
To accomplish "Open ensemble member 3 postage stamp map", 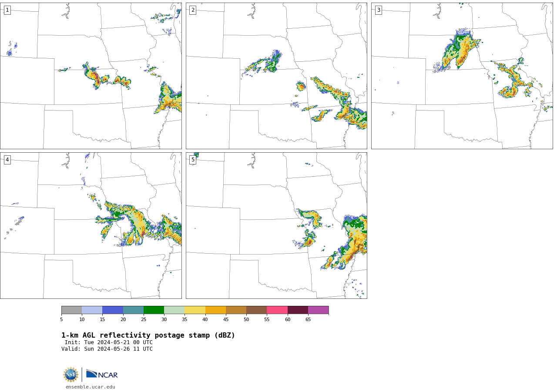I will point(462,76).
